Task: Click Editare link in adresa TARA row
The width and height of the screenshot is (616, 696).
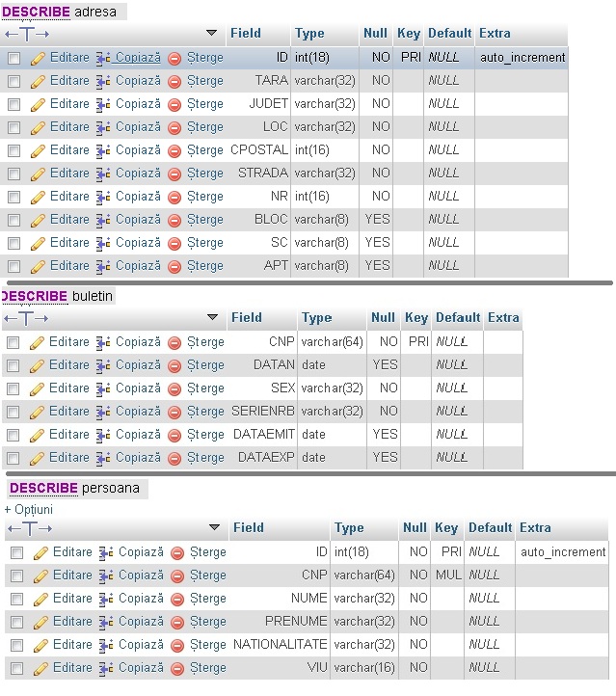Action: (69, 81)
